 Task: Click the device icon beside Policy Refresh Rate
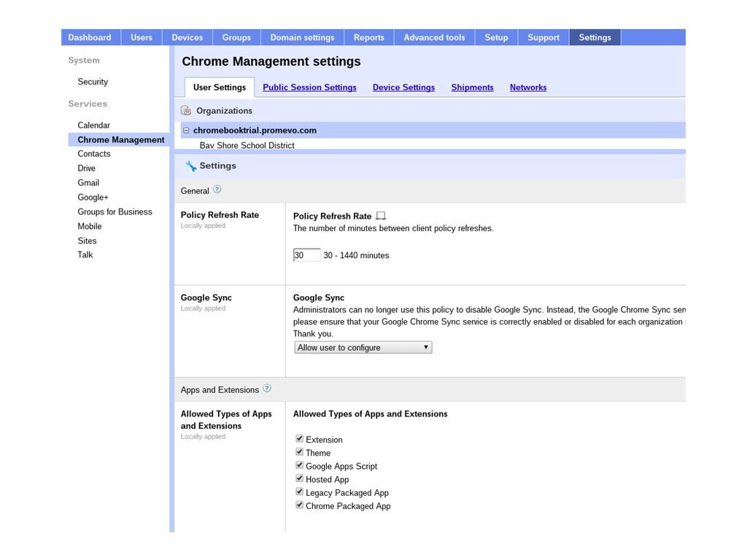click(x=380, y=216)
